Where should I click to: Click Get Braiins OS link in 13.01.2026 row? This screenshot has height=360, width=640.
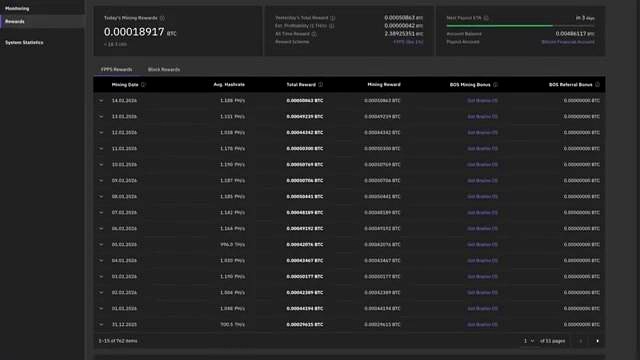click(x=482, y=116)
